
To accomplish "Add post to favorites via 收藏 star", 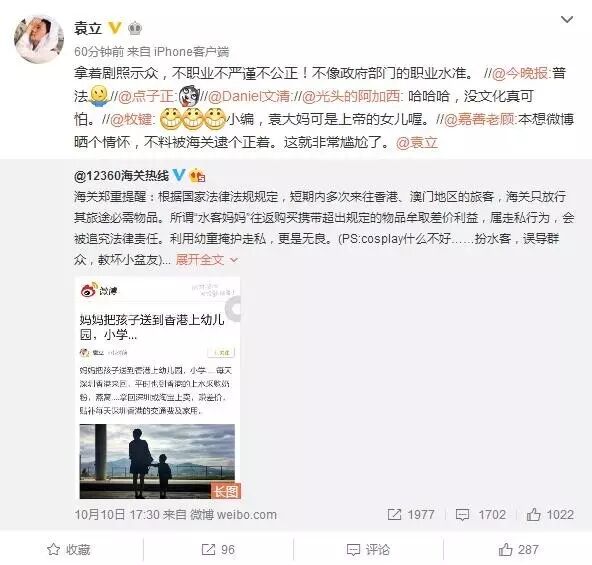I will [69, 550].
